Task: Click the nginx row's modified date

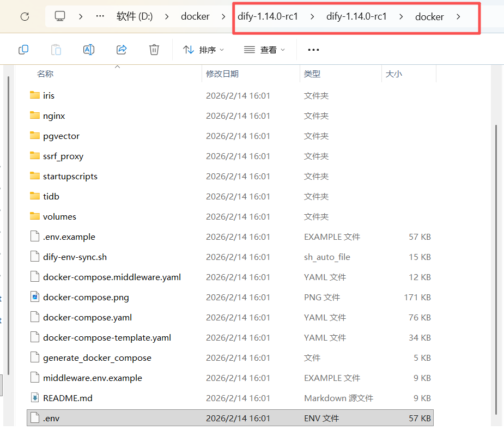Action: point(238,116)
